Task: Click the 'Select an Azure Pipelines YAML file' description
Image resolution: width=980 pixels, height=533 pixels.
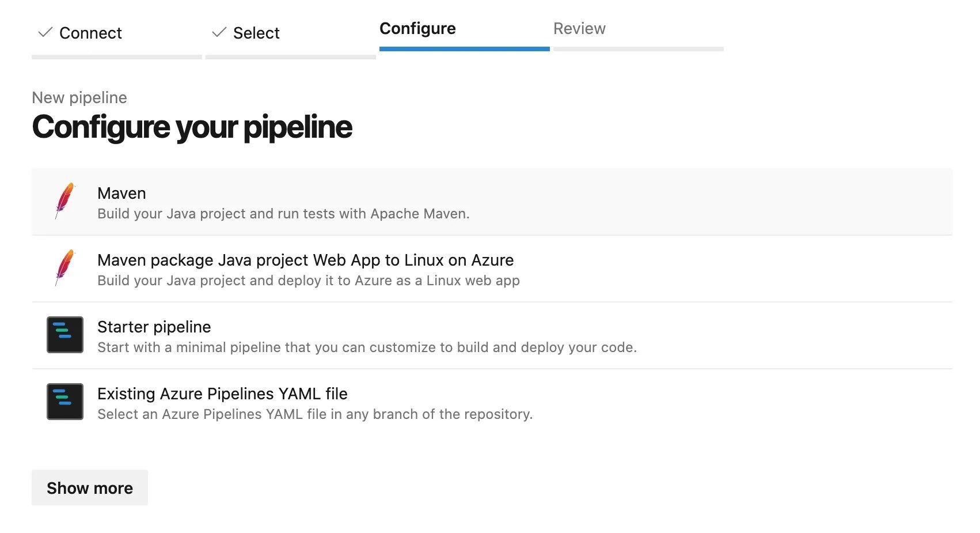Action: pyautogui.click(x=315, y=414)
